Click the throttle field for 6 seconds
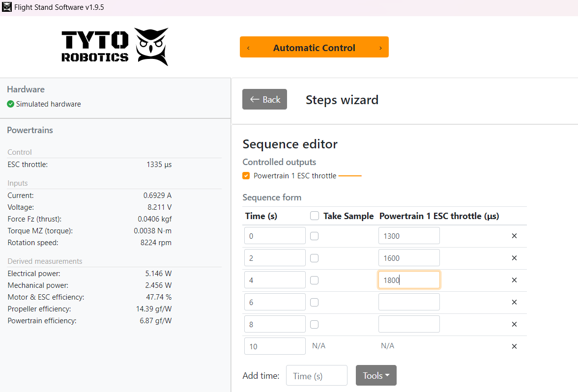The image size is (578, 392). [409, 302]
